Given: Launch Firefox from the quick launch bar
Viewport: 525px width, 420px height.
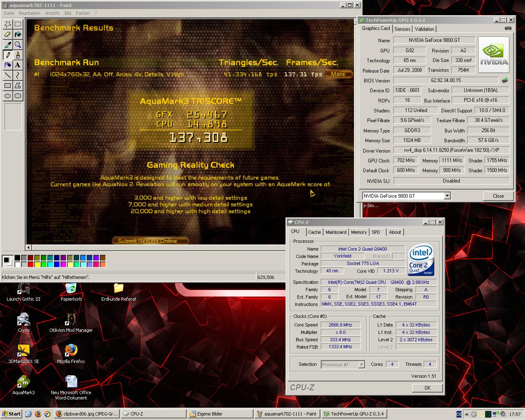Looking at the screenshot, I should (38, 414).
